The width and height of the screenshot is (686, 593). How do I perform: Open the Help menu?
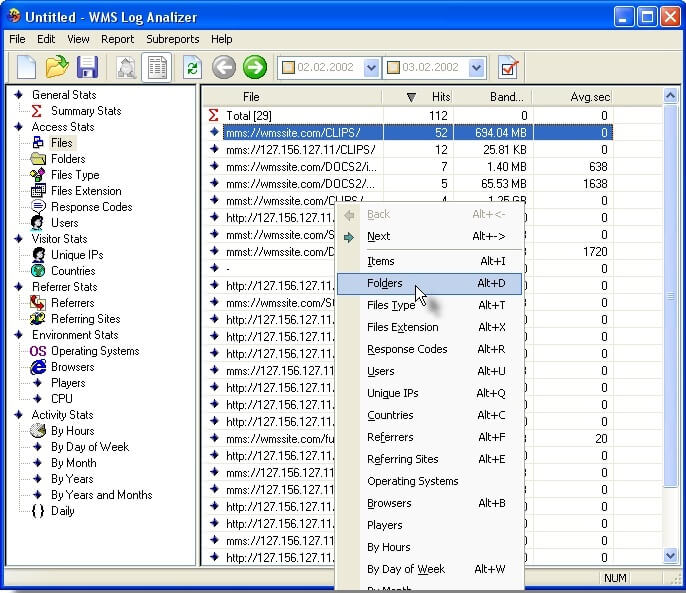pyautogui.click(x=221, y=39)
